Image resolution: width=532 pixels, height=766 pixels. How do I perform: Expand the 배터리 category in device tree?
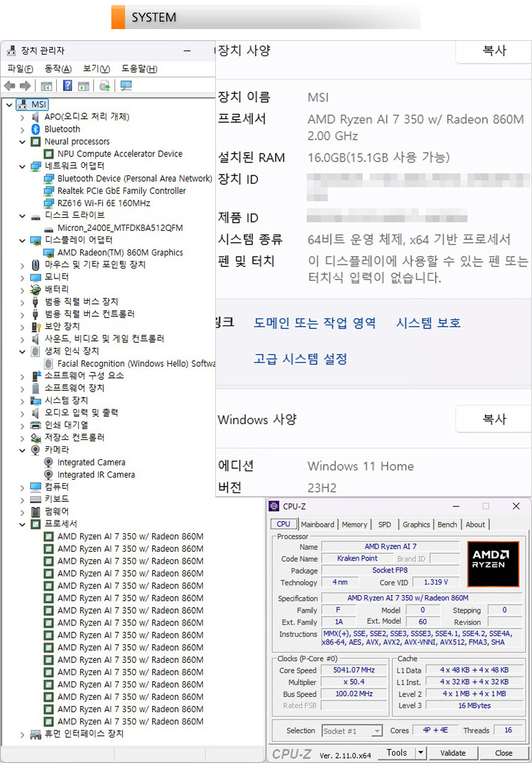23,290
